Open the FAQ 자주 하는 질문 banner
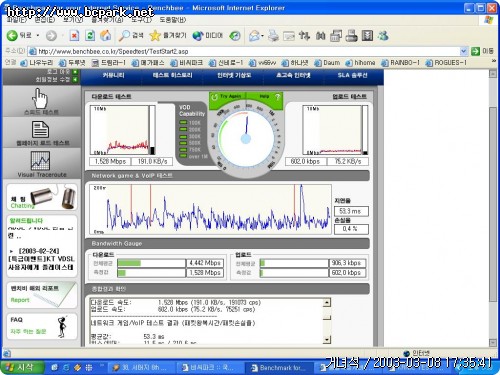Viewport: 500px width, 375px height. pyautogui.click(x=42, y=326)
